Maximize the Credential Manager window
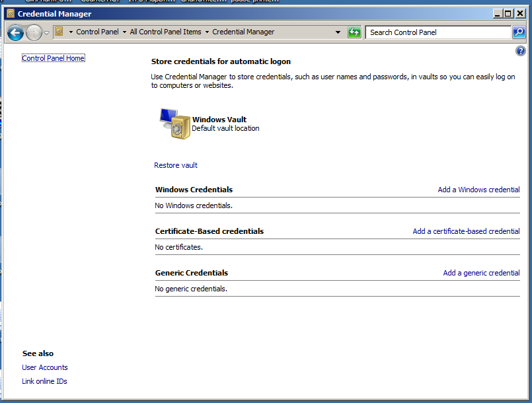The image size is (532, 403). (508, 14)
